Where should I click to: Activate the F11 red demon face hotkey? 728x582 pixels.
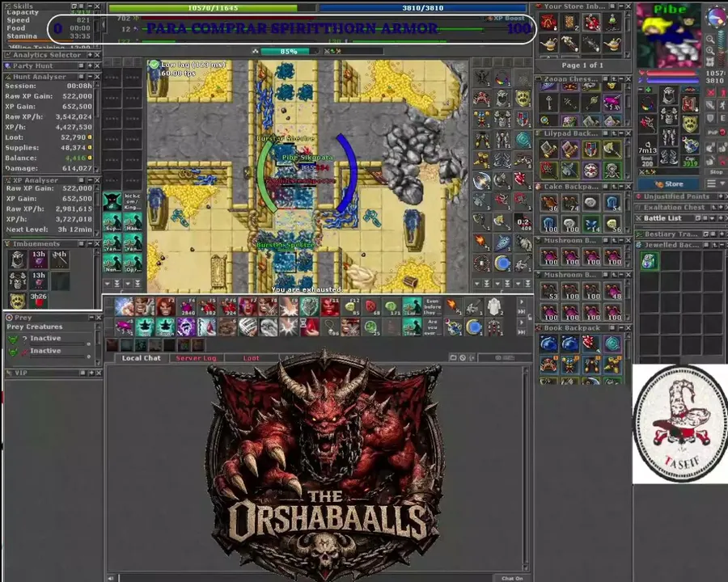(330, 307)
